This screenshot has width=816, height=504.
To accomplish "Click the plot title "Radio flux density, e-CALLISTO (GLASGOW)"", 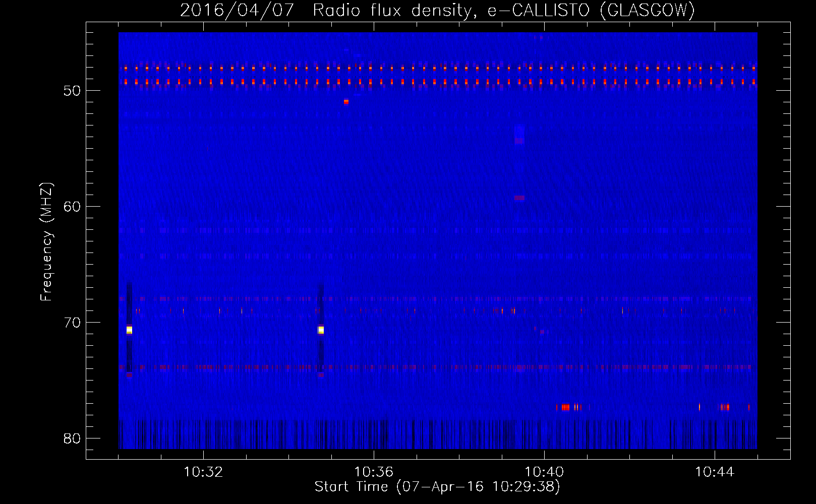I will 504,10.
